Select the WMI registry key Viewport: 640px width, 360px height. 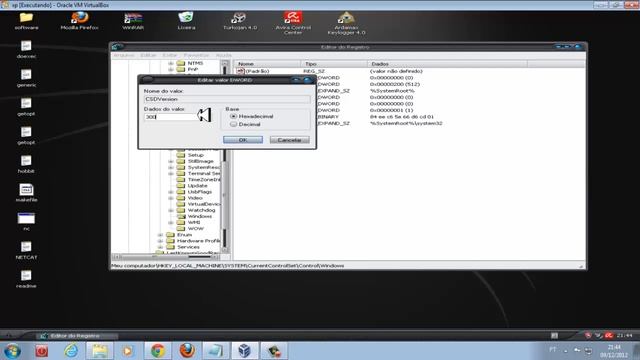coord(193,222)
